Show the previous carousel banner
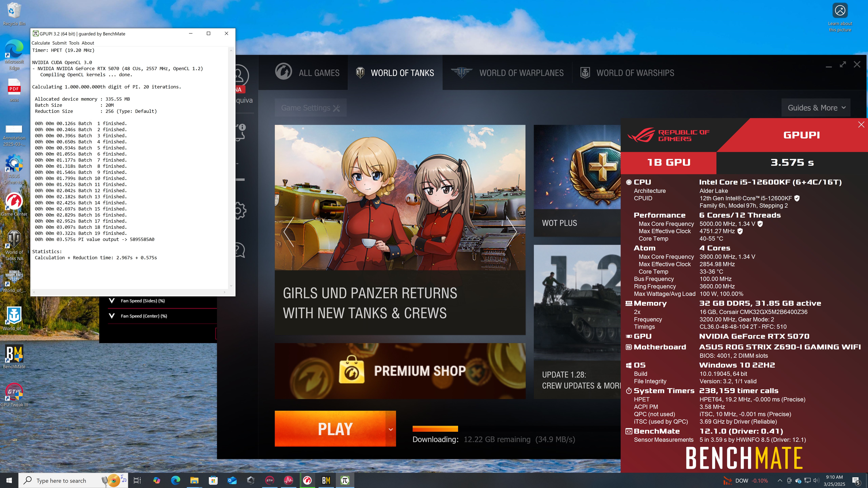868x488 pixels. [289, 231]
